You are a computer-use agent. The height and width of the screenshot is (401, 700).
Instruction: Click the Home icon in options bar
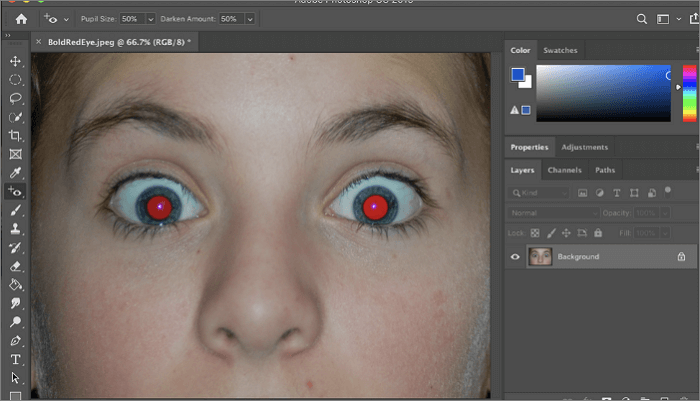click(19, 18)
